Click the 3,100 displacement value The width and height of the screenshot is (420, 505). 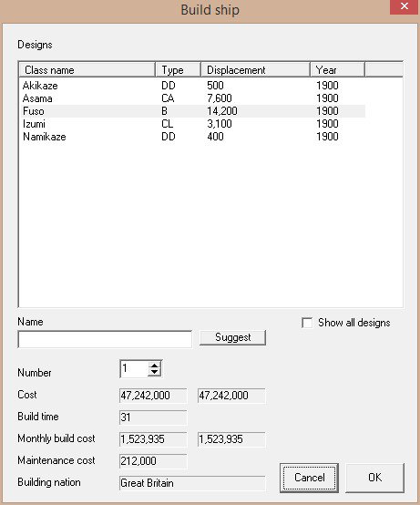pyautogui.click(x=220, y=124)
